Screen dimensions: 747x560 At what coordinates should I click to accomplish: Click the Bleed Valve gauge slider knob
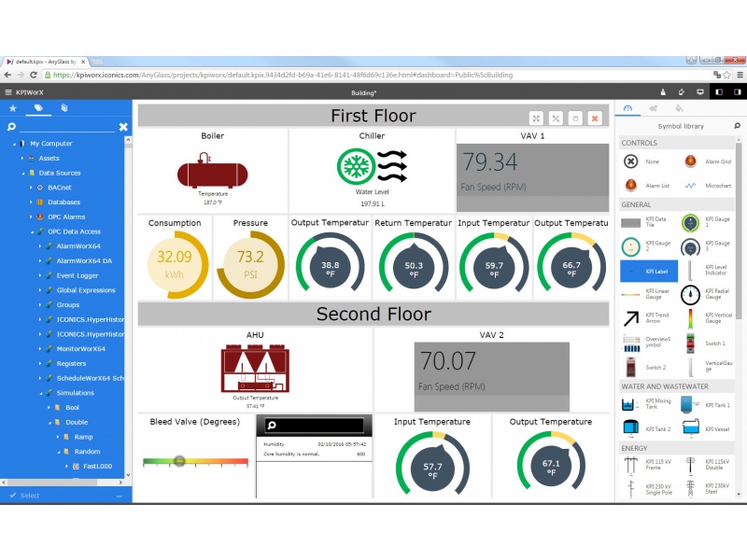coord(179,461)
